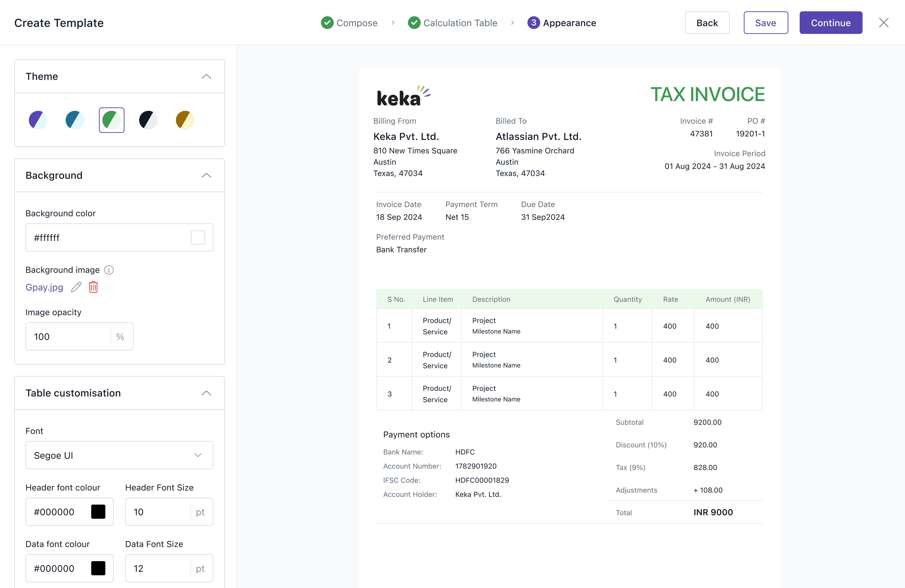Click account number 1782901920
905x588 pixels.
tap(476, 466)
